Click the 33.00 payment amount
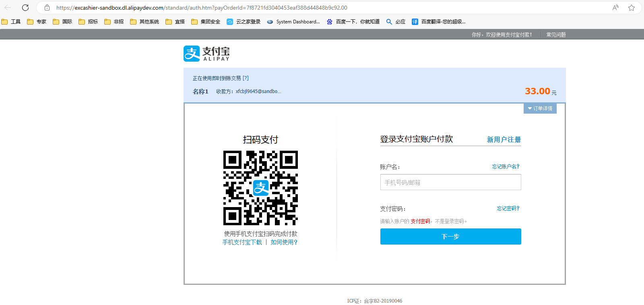This screenshot has width=644, height=305. tap(537, 91)
